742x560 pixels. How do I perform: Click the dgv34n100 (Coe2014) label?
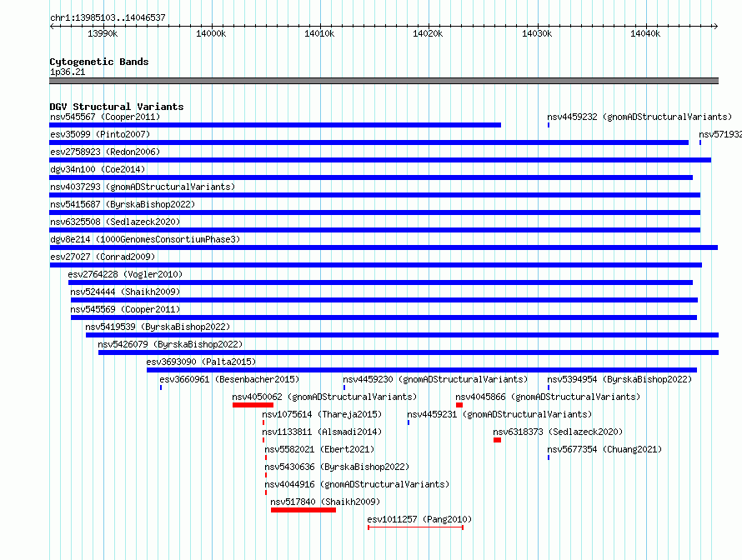click(98, 169)
